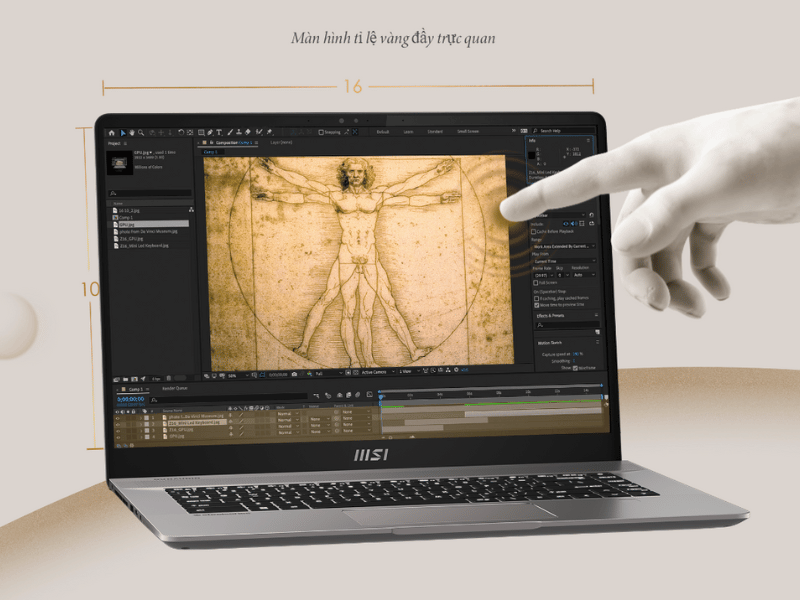Select the Learn workspace

tap(409, 132)
